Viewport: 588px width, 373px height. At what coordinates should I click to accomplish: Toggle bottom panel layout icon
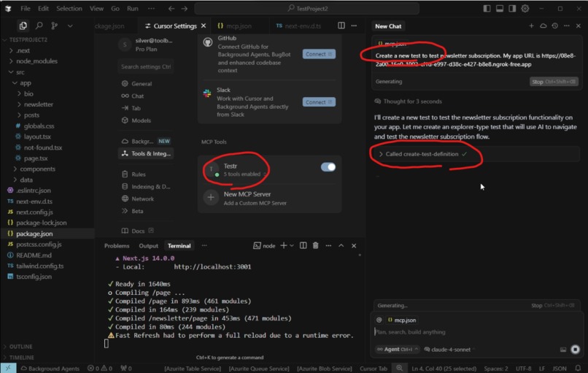coord(500,8)
